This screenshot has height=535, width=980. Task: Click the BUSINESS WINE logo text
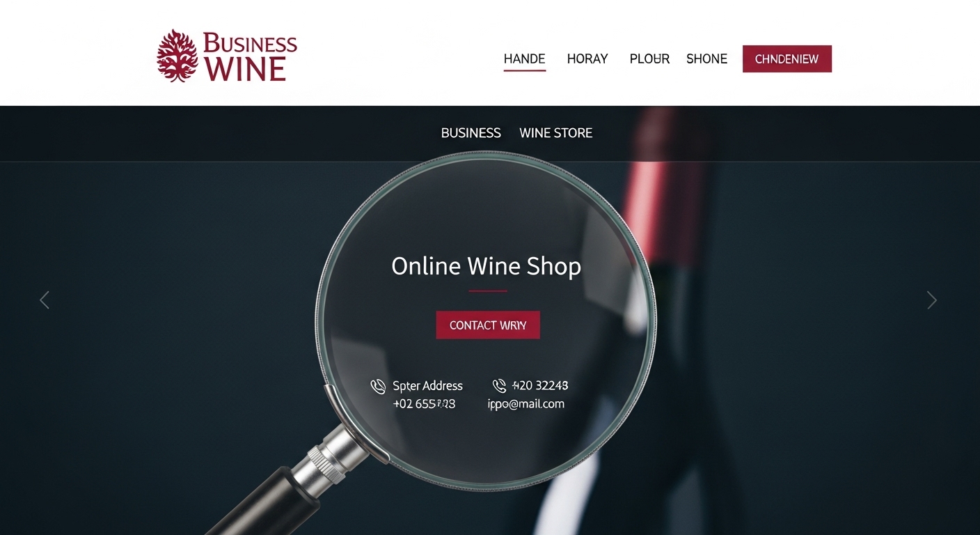pos(249,56)
